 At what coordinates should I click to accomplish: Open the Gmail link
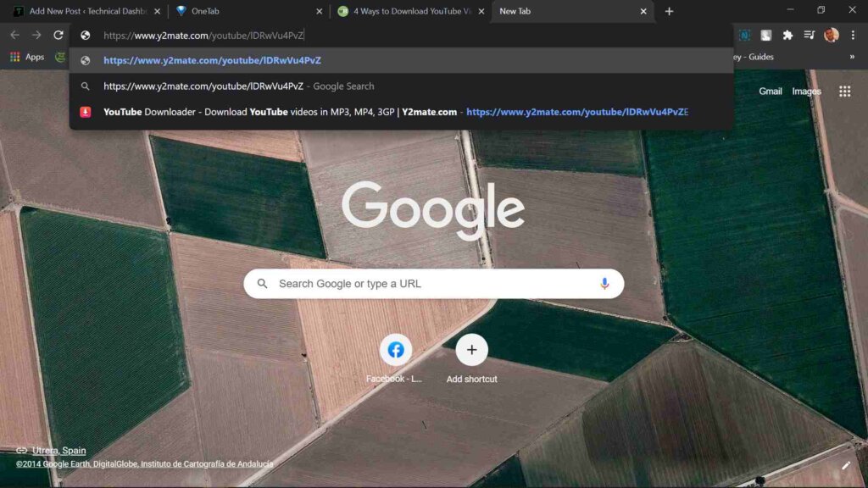pyautogui.click(x=770, y=91)
